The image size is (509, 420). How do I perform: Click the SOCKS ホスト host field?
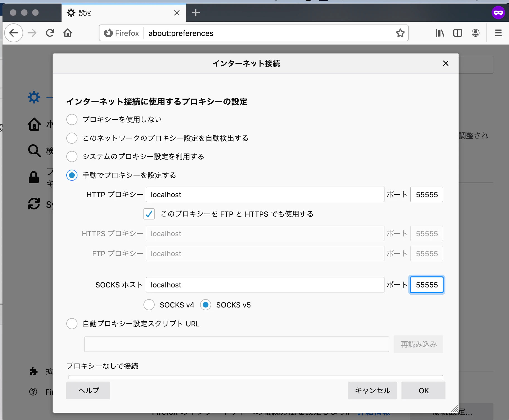(x=265, y=285)
